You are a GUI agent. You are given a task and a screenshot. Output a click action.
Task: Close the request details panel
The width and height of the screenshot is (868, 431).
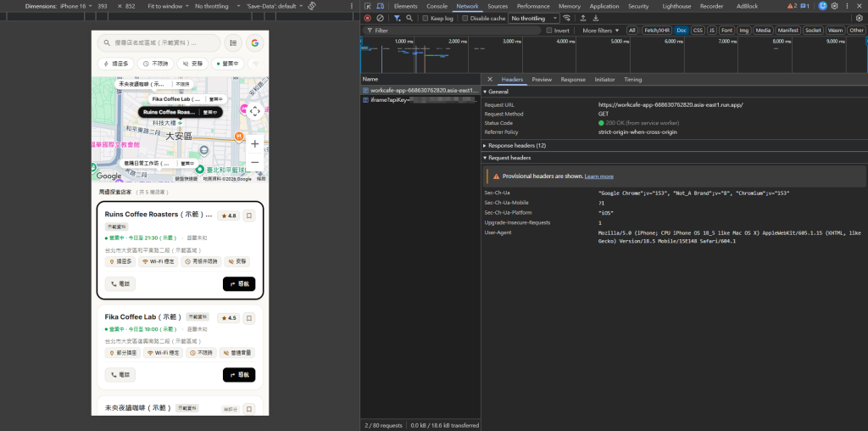490,80
